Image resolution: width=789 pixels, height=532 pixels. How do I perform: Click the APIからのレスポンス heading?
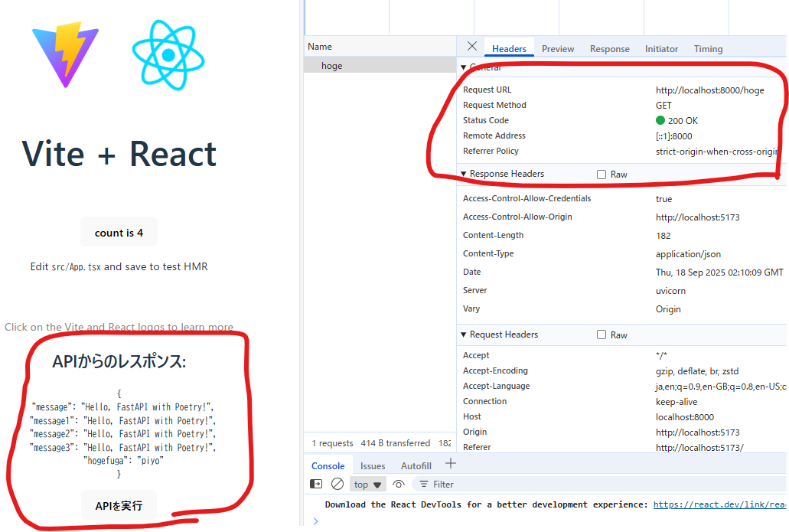[119, 361]
